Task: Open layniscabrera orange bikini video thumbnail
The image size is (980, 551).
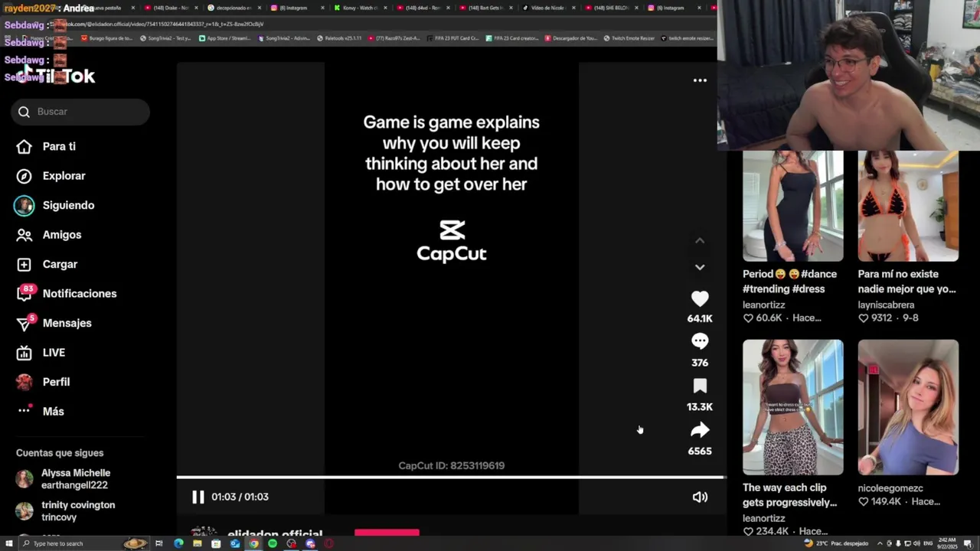Action: pos(908,206)
